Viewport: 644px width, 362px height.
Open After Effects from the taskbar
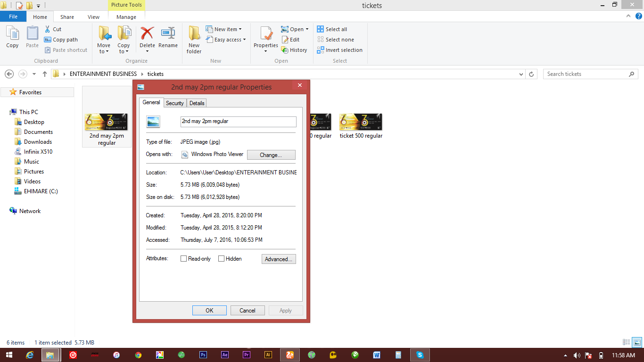[225, 355]
